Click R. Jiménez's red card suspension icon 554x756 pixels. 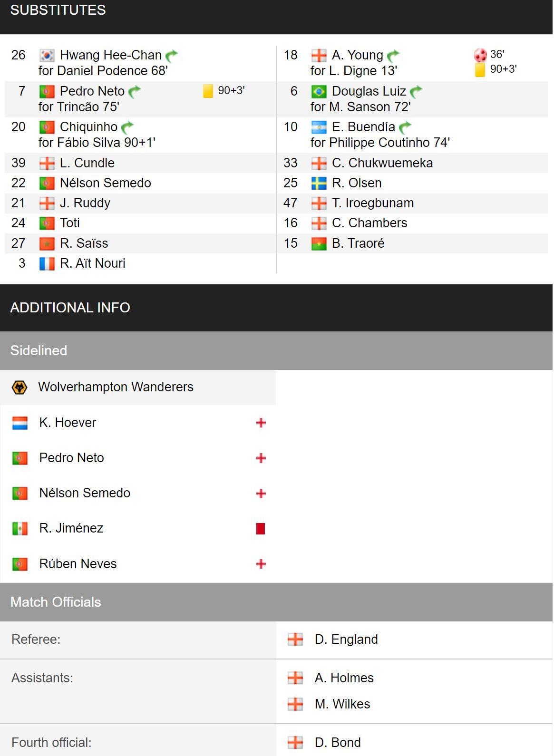pos(261,529)
